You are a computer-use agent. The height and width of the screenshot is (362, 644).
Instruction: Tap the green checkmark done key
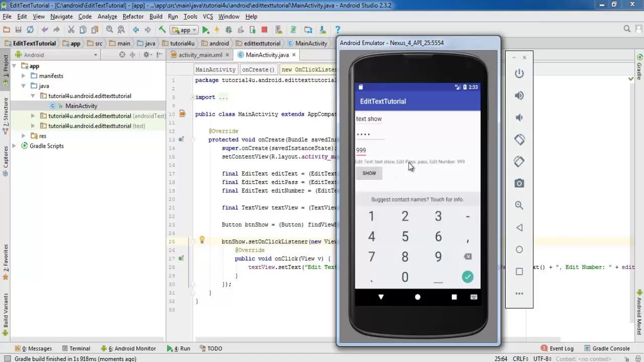pyautogui.click(x=467, y=277)
